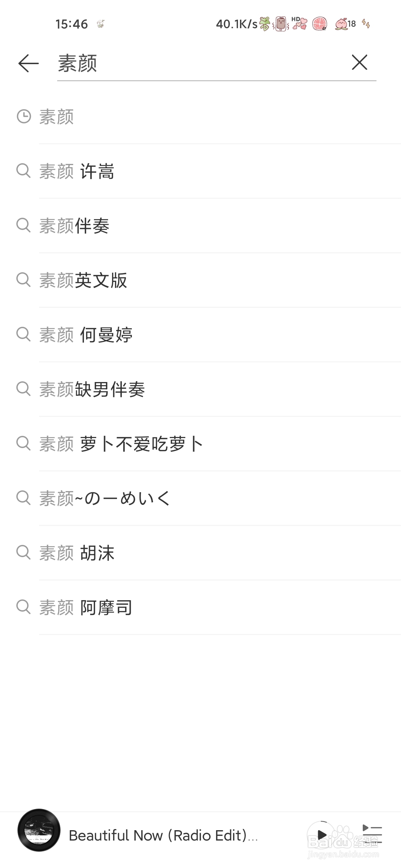
Task: Tap the clock history icon
Action: [x=24, y=116]
